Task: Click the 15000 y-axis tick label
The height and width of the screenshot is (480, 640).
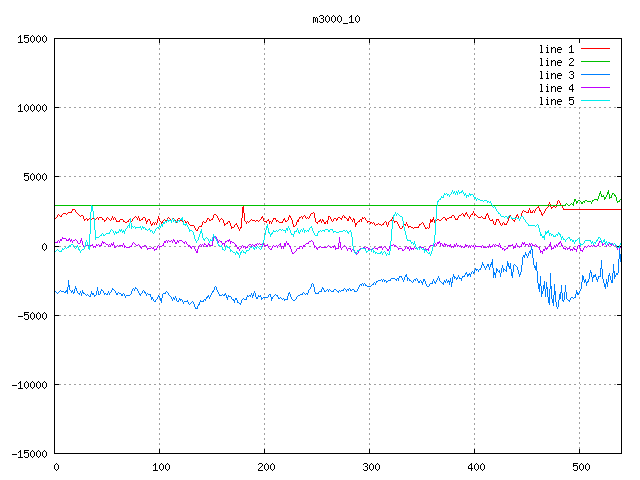Action: [x=32, y=39]
